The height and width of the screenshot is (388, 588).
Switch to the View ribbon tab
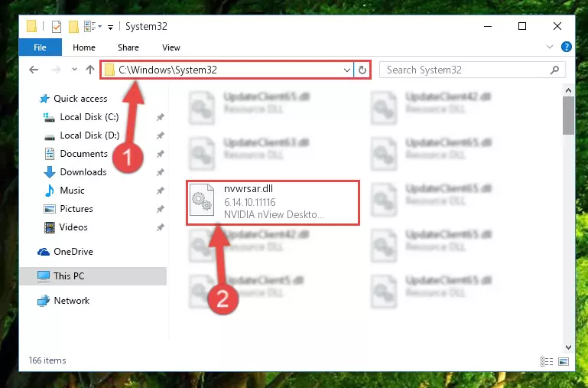(171, 47)
